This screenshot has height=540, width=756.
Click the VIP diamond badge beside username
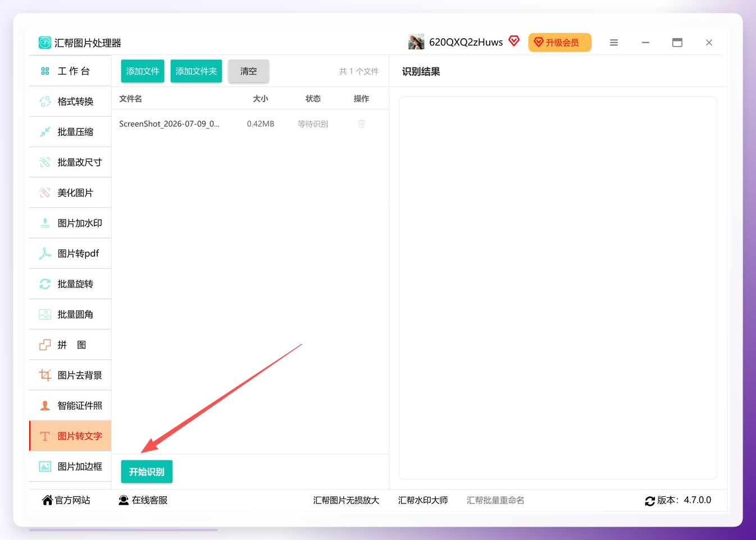click(514, 40)
